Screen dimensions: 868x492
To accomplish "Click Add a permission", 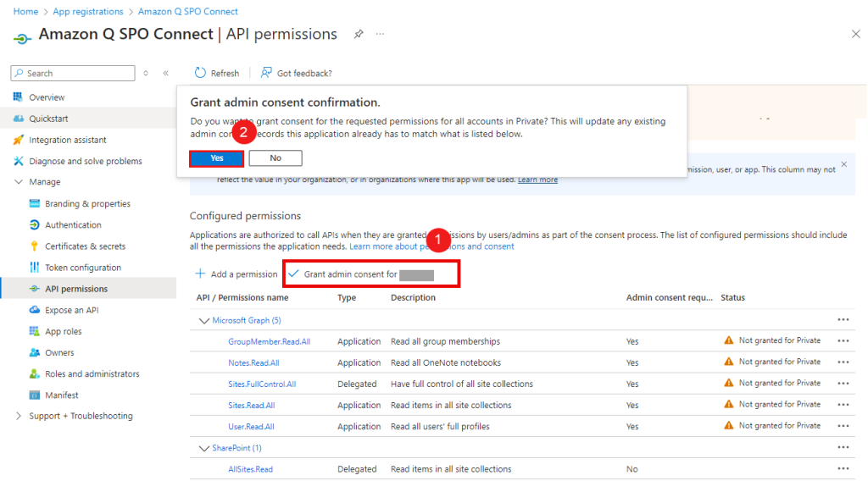I will [x=236, y=274].
